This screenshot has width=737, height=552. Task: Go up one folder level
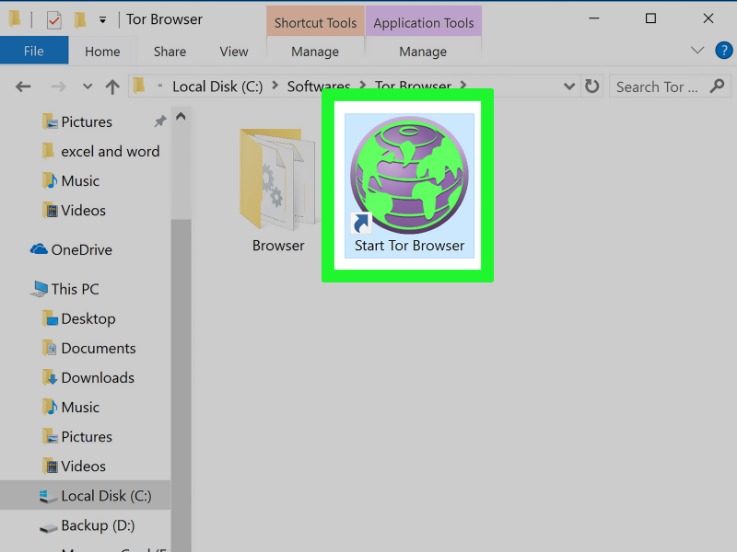coord(112,87)
